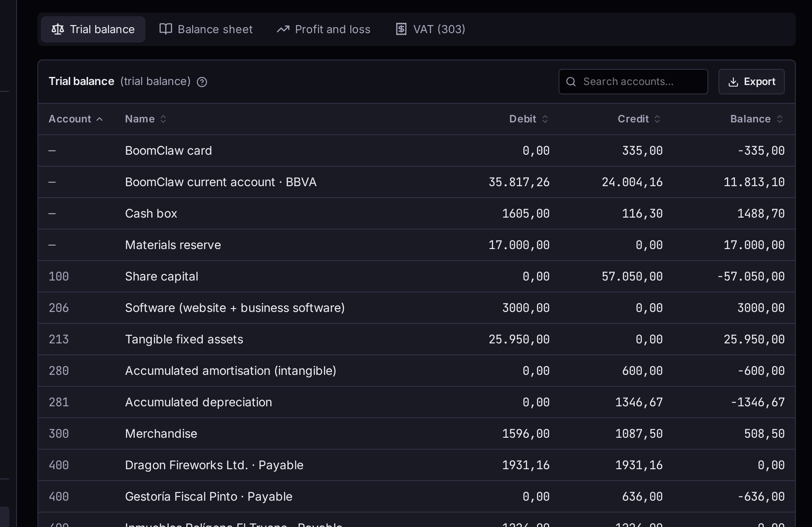Export the trial balance
The height and width of the screenshot is (527, 812).
pyautogui.click(x=751, y=82)
